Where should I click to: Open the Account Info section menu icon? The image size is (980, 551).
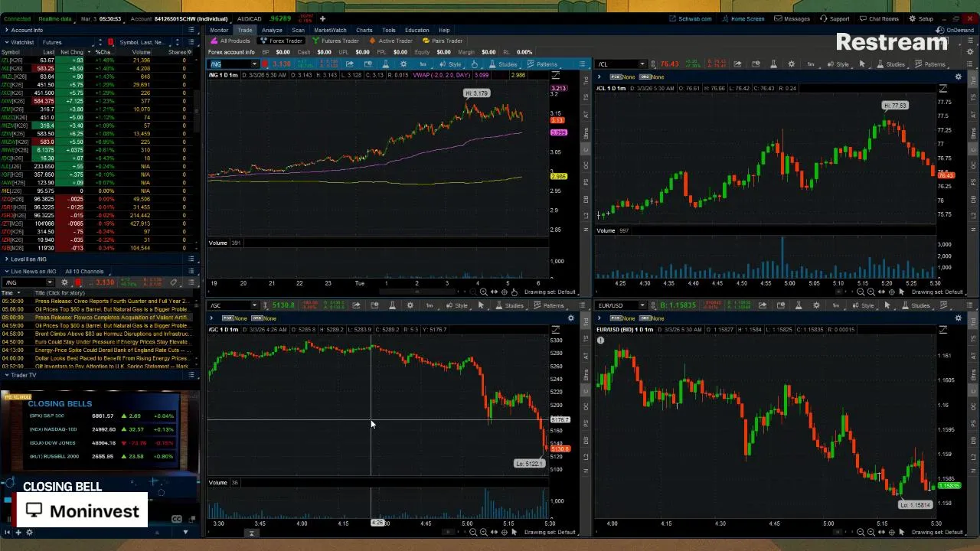pyautogui.click(x=191, y=30)
